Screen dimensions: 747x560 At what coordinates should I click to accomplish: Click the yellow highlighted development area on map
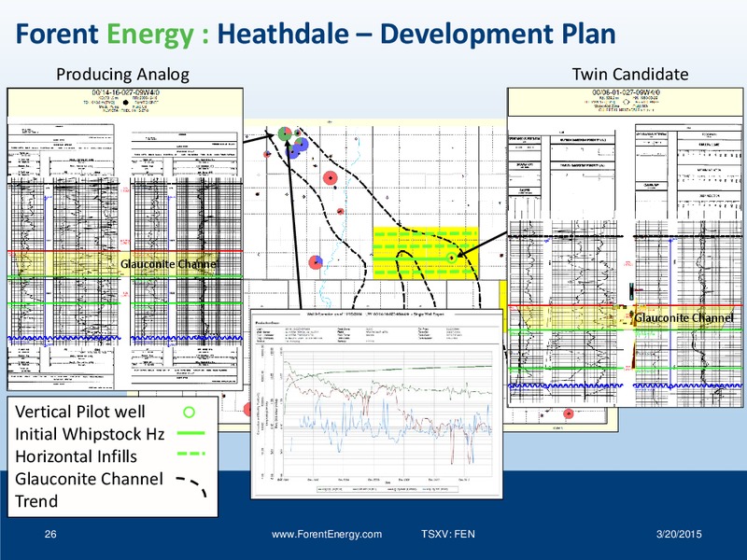426,253
